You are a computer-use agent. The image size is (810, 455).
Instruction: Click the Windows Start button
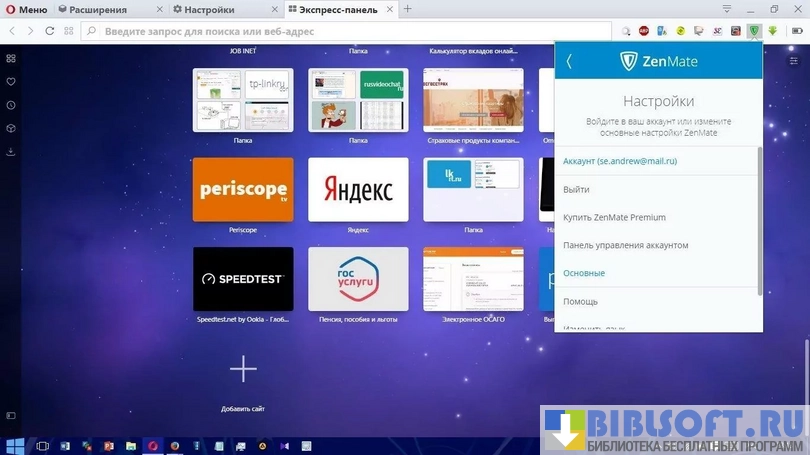(x=14, y=445)
